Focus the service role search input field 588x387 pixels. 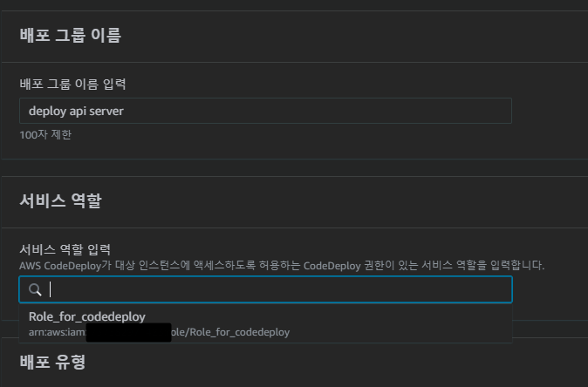265,289
